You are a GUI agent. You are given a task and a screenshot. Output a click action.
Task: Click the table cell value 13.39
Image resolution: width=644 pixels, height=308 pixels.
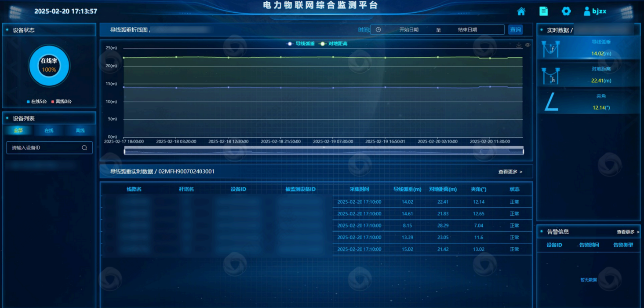click(408, 238)
